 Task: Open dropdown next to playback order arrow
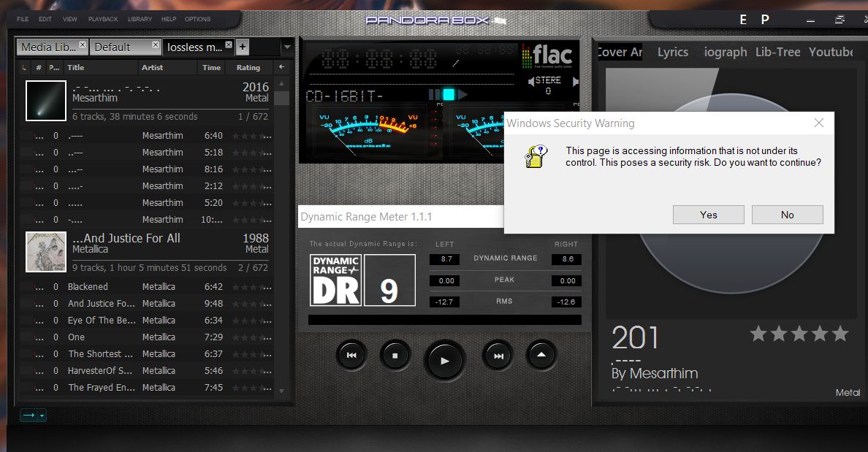click(x=42, y=415)
